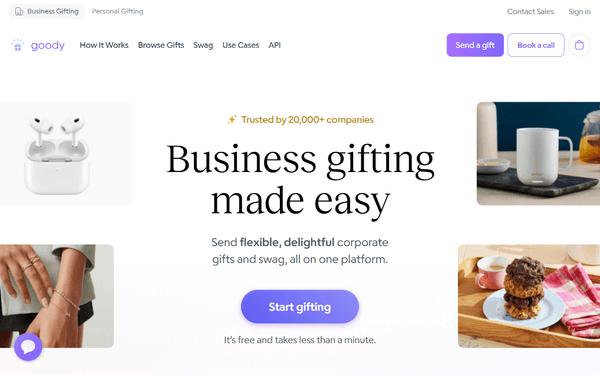Viewport: 600px width, 375px height.
Task: Click the goody gift logo icon
Action: [18, 45]
